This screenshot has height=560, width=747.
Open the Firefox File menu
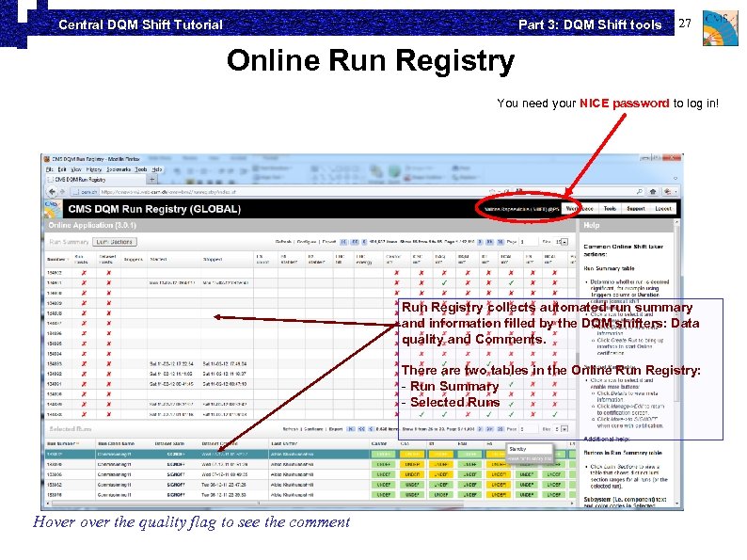49,169
